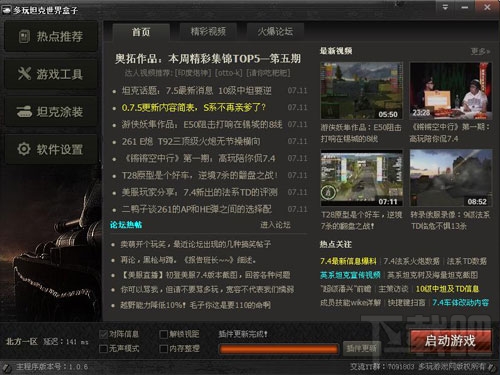Click the 论坛热帖 section heading
The height and width of the screenshot is (375, 500).
pos(126,225)
